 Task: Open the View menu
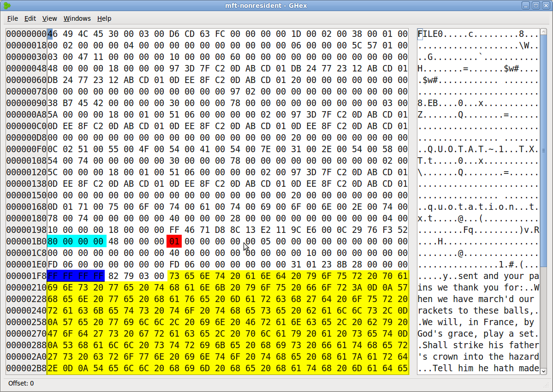(x=49, y=19)
